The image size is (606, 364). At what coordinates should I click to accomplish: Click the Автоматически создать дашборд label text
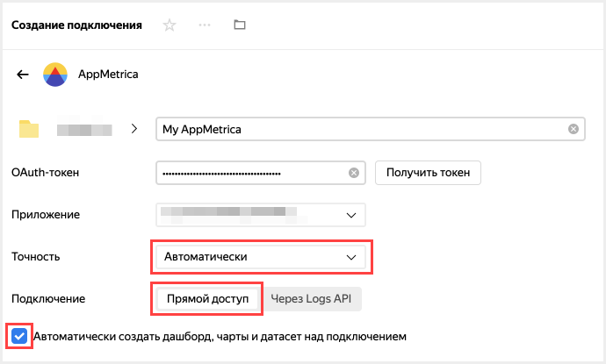pyautogui.click(x=220, y=336)
